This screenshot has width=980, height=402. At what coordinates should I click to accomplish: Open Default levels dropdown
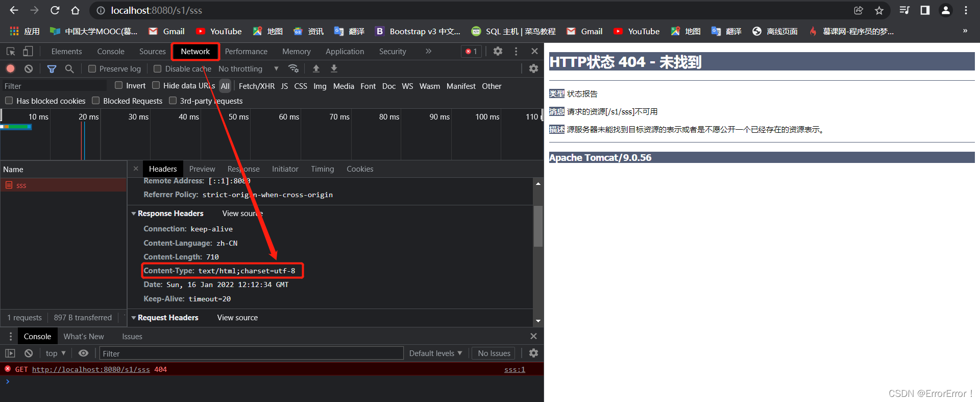(x=435, y=353)
